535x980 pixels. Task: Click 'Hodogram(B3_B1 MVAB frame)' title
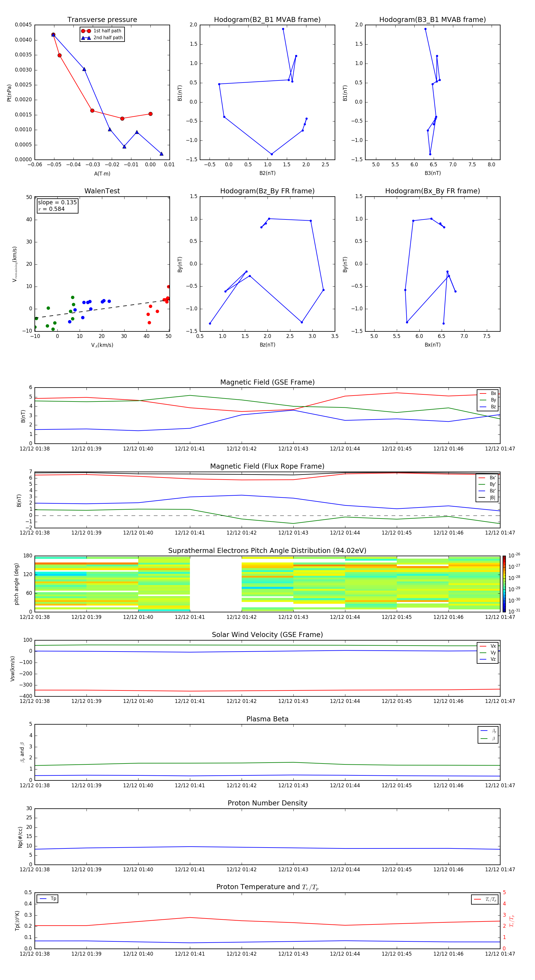pyautogui.click(x=432, y=20)
